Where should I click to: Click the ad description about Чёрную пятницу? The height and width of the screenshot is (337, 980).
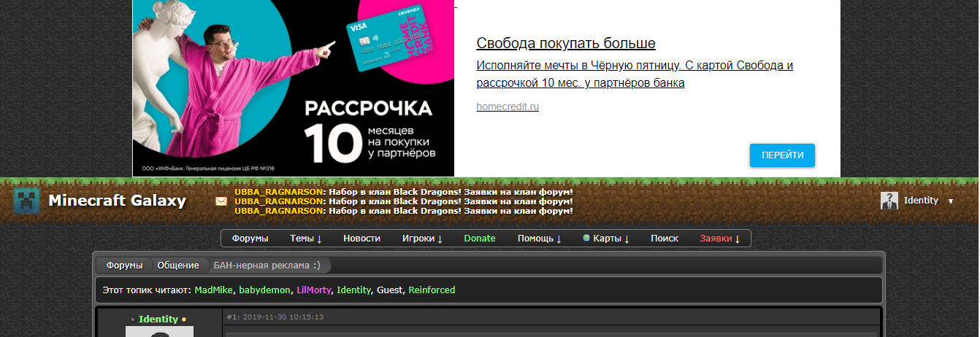pos(635,74)
